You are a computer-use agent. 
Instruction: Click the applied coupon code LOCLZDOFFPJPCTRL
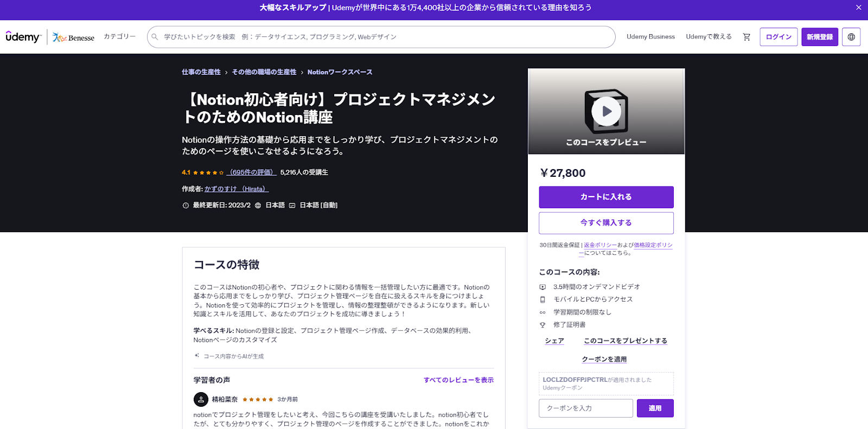click(575, 380)
